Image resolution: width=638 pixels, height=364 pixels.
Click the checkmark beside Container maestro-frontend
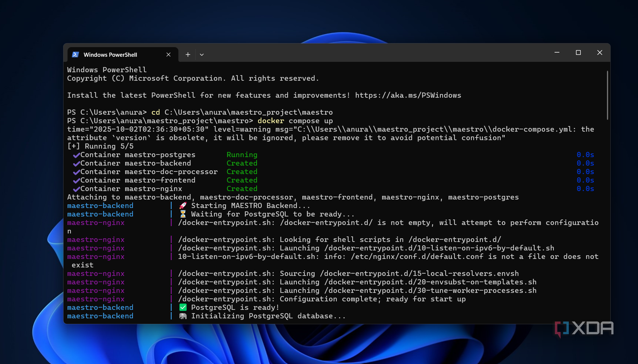click(x=77, y=180)
